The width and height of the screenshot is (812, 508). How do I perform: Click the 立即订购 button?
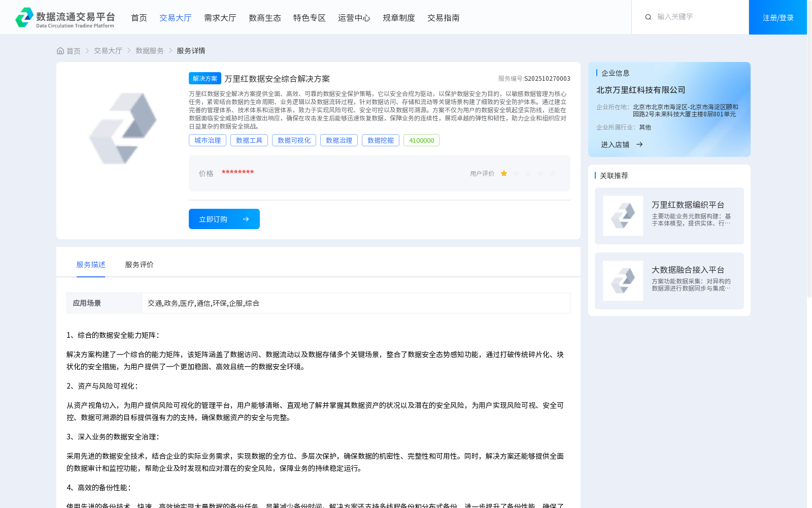coord(224,219)
